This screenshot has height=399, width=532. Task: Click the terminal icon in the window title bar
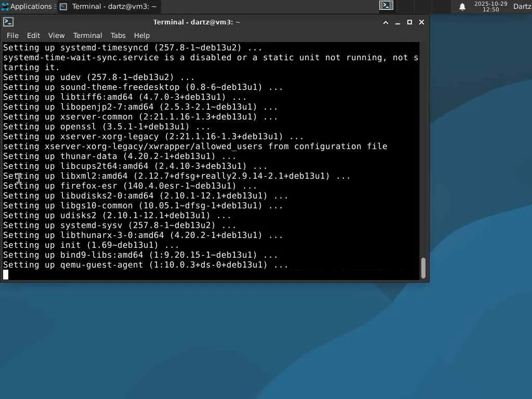8,22
